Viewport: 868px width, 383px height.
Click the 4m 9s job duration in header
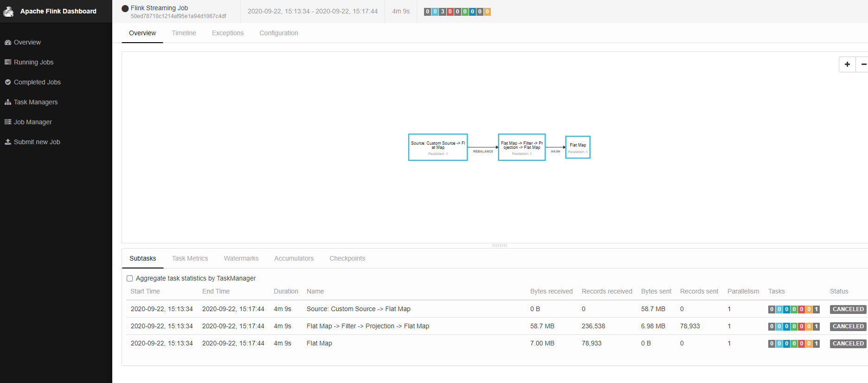401,11
